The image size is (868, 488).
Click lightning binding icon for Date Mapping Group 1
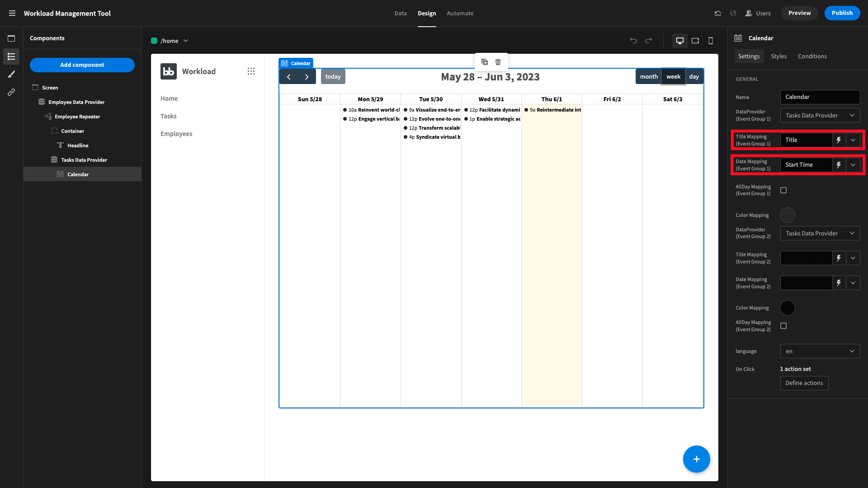[x=839, y=165]
